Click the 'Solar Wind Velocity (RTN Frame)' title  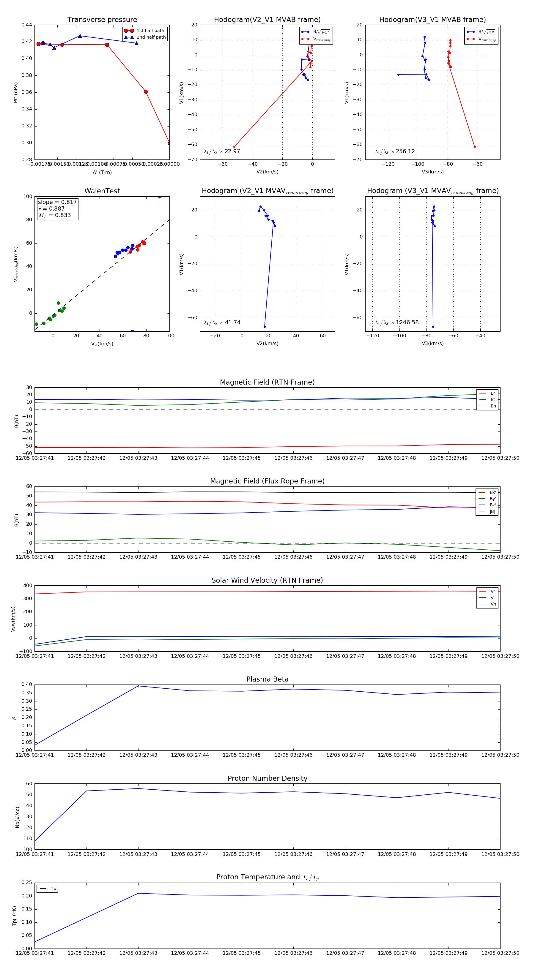[267, 580]
